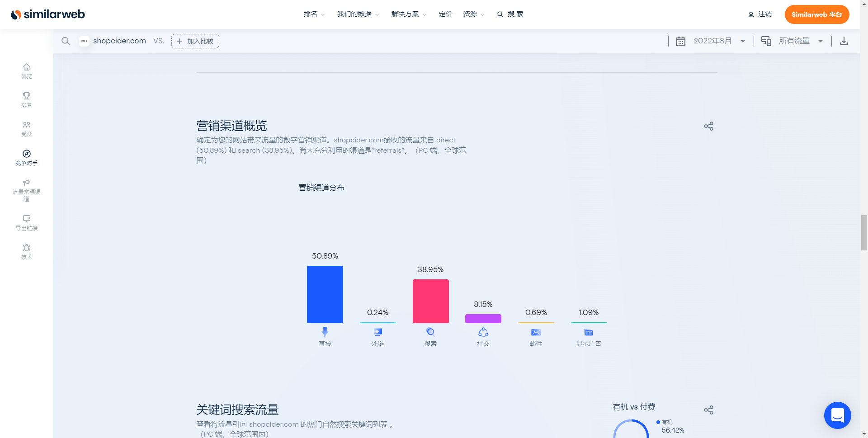Click the 有机 56.42% legend entry

[x=670, y=426]
